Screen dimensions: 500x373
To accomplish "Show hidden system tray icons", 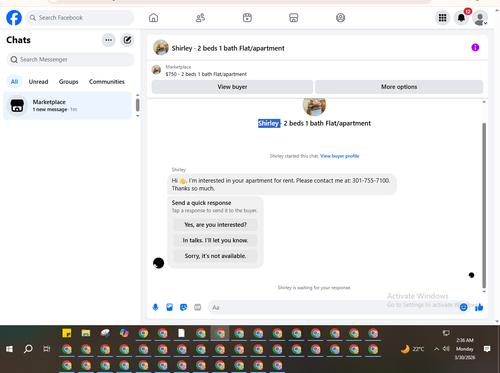I will 436,349.
